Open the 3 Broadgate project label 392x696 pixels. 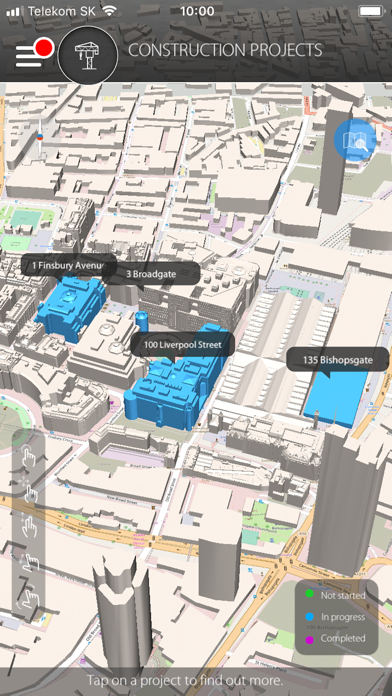(x=151, y=274)
